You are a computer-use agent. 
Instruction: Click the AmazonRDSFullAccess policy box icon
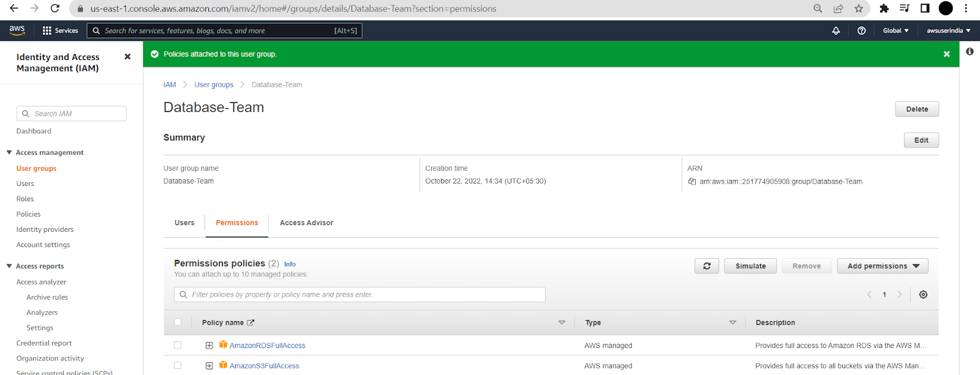coord(224,345)
